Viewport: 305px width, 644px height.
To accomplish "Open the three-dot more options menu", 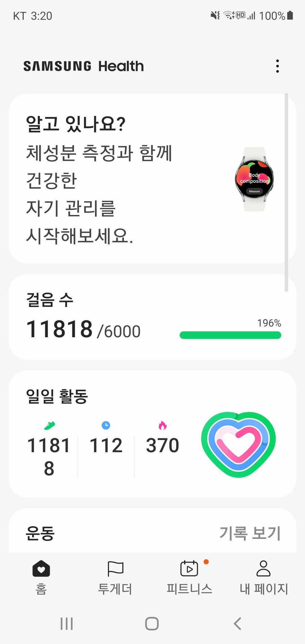I will click(278, 66).
